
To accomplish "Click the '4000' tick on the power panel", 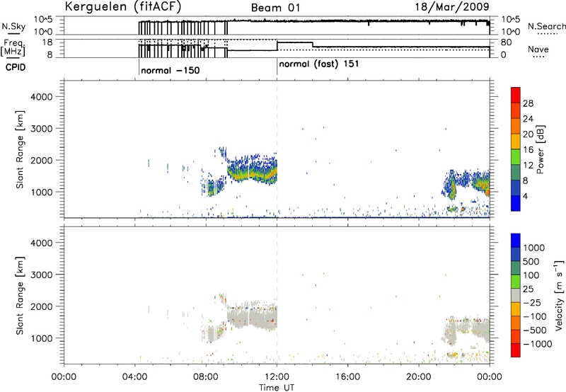I will pos(42,97).
